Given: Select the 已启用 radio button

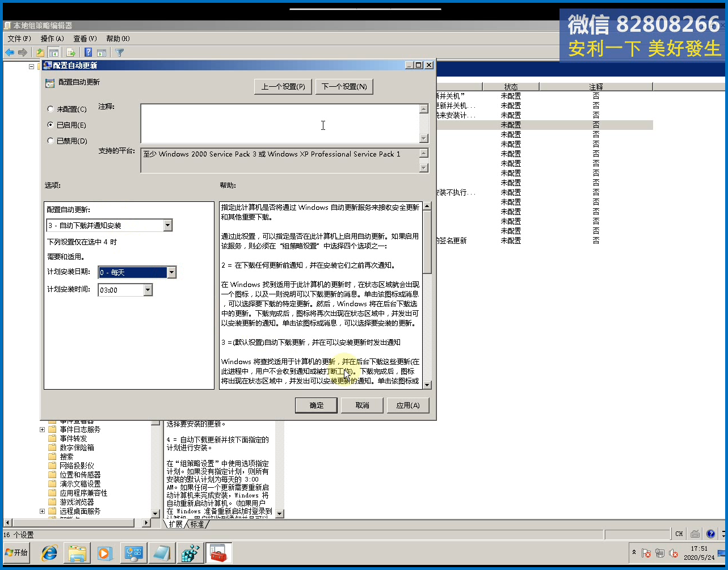Looking at the screenshot, I should 51,125.
